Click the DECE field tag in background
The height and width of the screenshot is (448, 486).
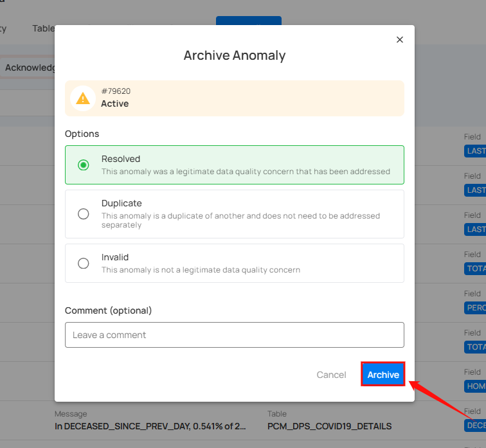(475, 426)
